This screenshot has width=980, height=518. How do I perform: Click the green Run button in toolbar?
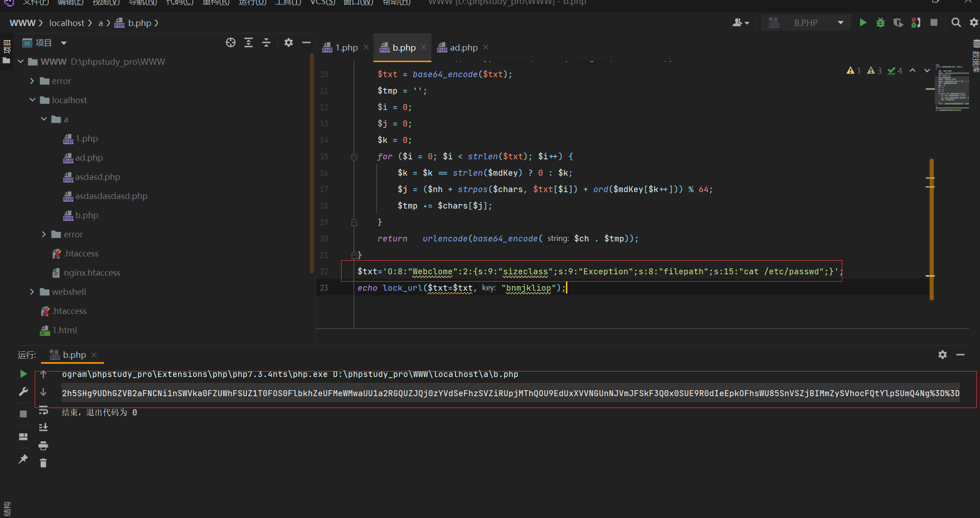point(863,23)
